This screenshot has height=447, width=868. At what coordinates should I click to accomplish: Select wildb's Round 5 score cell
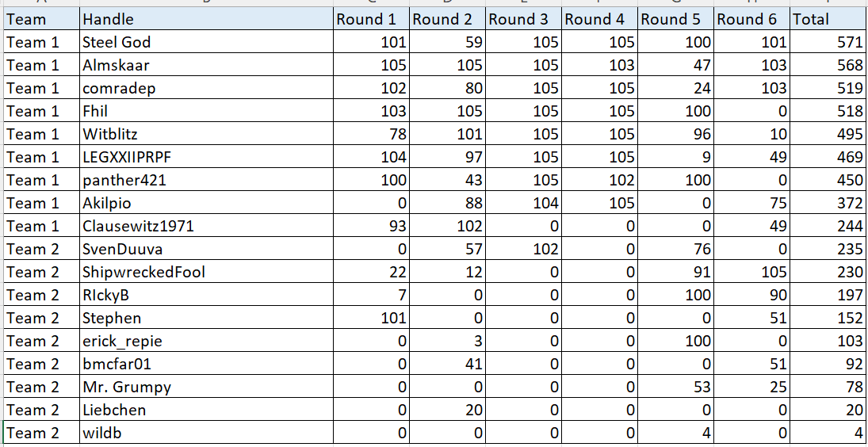(x=675, y=433)
